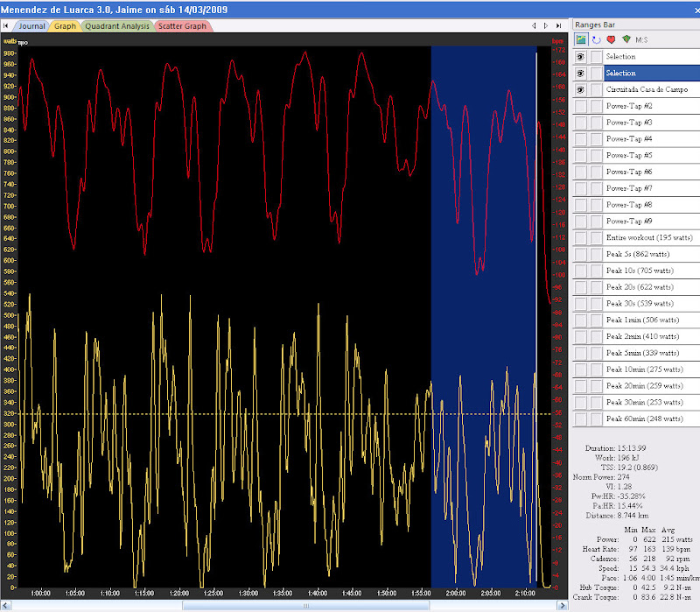This screenshot has width=700, height=612.
Task: Hide the Circuitada Casa de Campo range
Action: pos(580,90)
